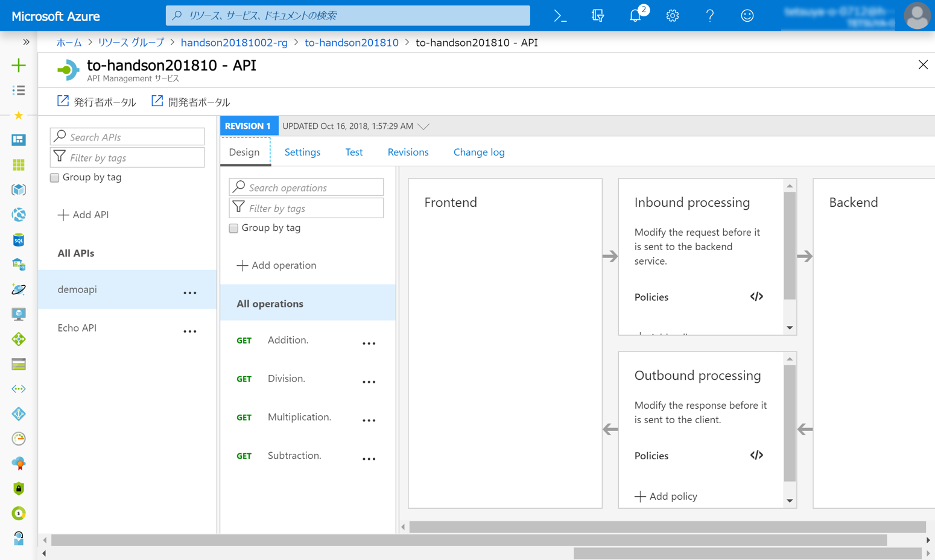Switch to the Settings tab
935x560 pixels.
302,152
